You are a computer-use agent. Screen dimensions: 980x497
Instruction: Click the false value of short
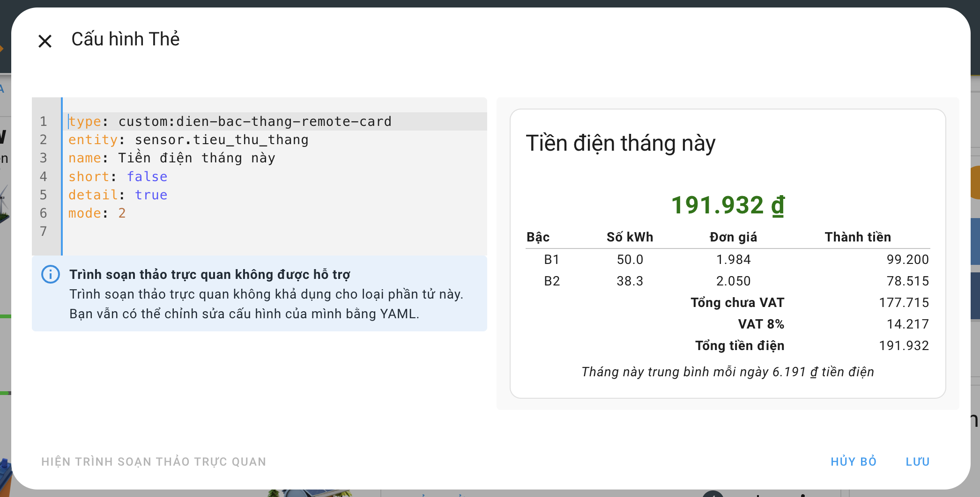click(x=147, y=176)
